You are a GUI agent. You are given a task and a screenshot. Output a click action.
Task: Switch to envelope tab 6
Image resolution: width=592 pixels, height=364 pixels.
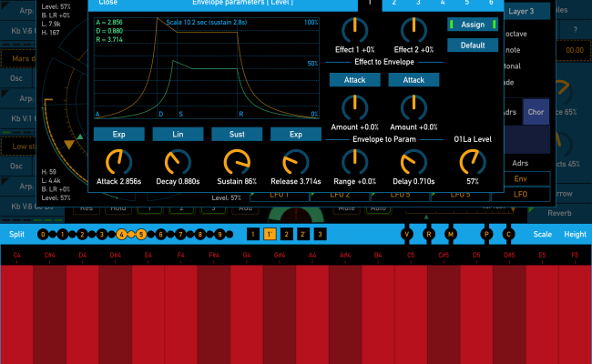coord(491,3)
